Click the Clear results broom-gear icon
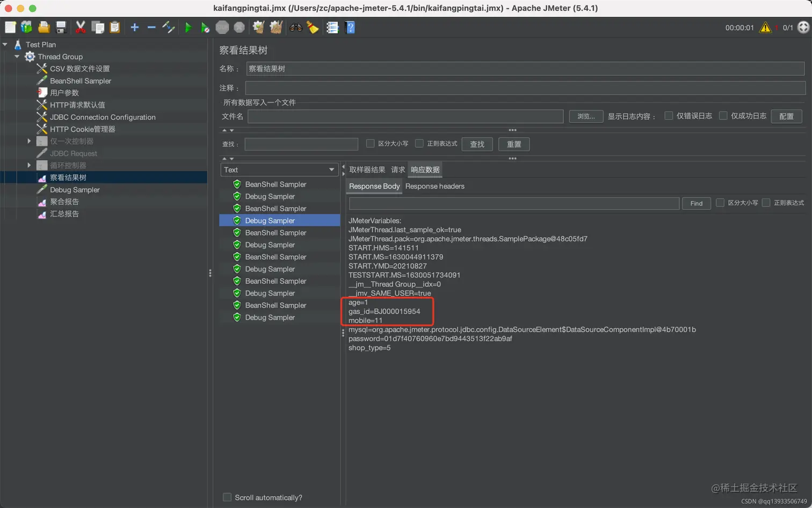The width and height of the screenshot is (812, 508). pos(259,27)
